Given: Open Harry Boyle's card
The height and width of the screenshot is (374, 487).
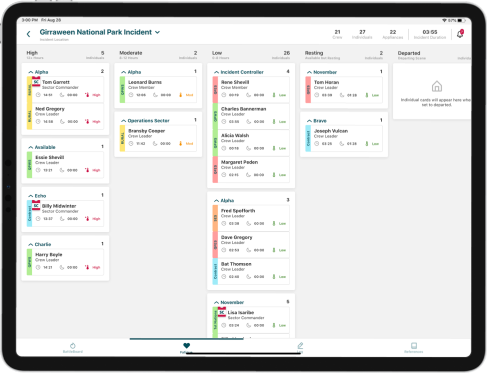Looking at the screenshot, I should (65, 262).
